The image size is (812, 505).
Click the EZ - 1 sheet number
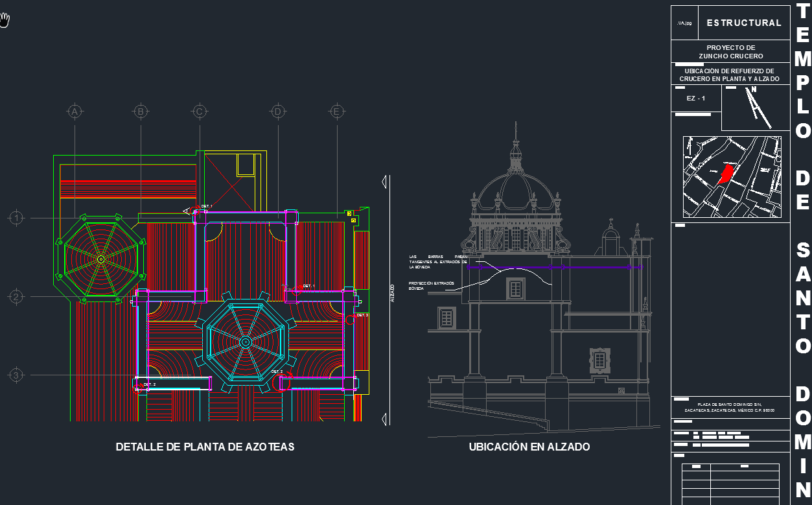point(695,99)
